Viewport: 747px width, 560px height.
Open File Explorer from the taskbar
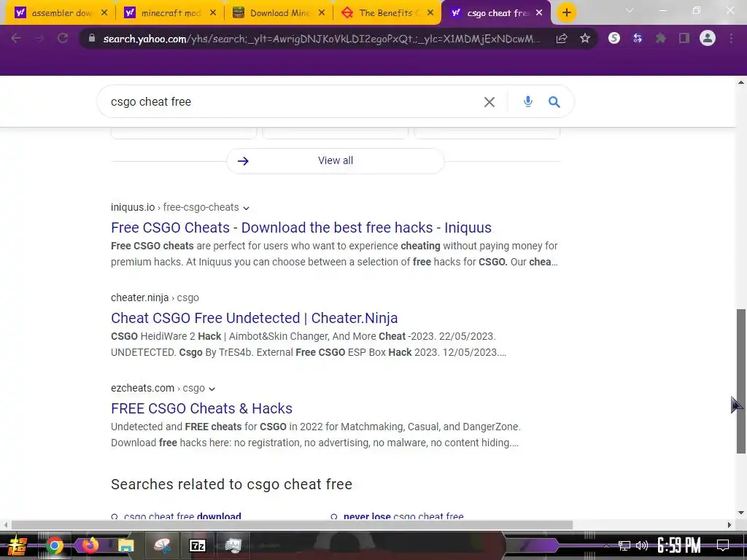pyautogui.click(x=125, y=545)
